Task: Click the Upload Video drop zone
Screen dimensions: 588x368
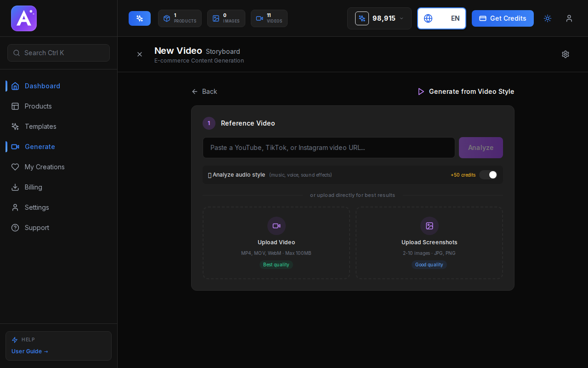Action: [x=276, y=243]
